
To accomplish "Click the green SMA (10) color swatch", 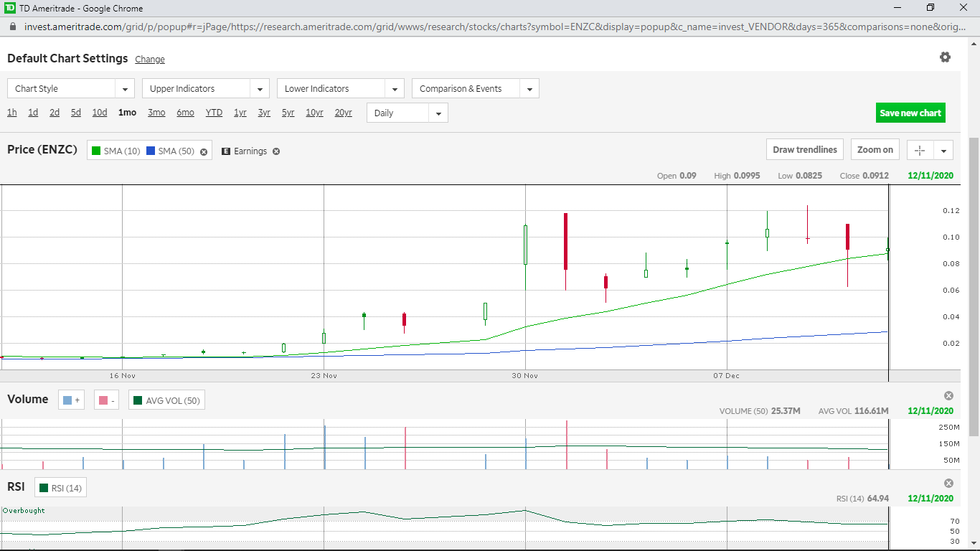I will coord(96,151).
